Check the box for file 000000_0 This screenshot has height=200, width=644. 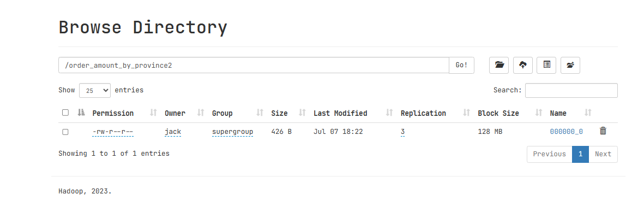[65, 132]
